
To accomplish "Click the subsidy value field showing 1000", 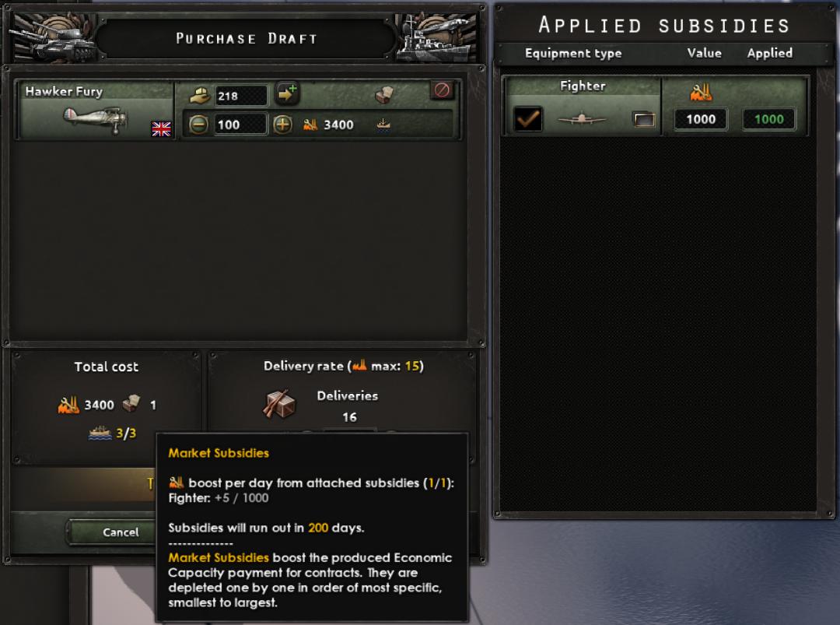I will (701, 120).
